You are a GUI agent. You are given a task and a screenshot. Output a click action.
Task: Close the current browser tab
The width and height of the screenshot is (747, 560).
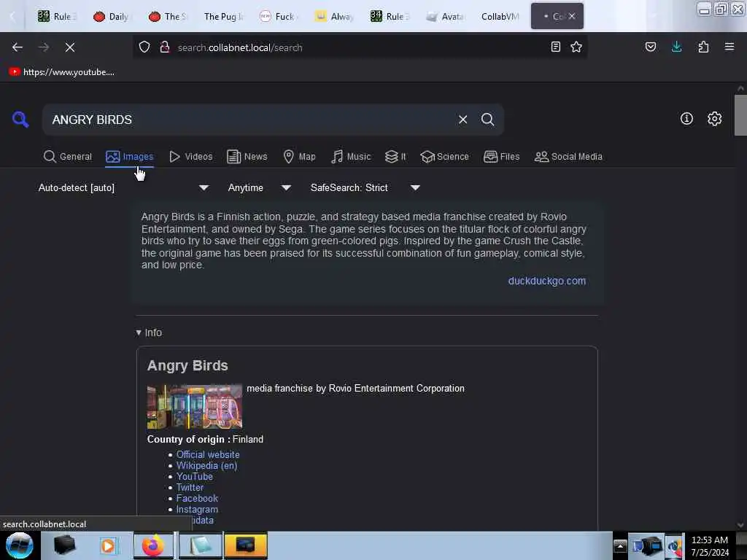pos(572,16)
